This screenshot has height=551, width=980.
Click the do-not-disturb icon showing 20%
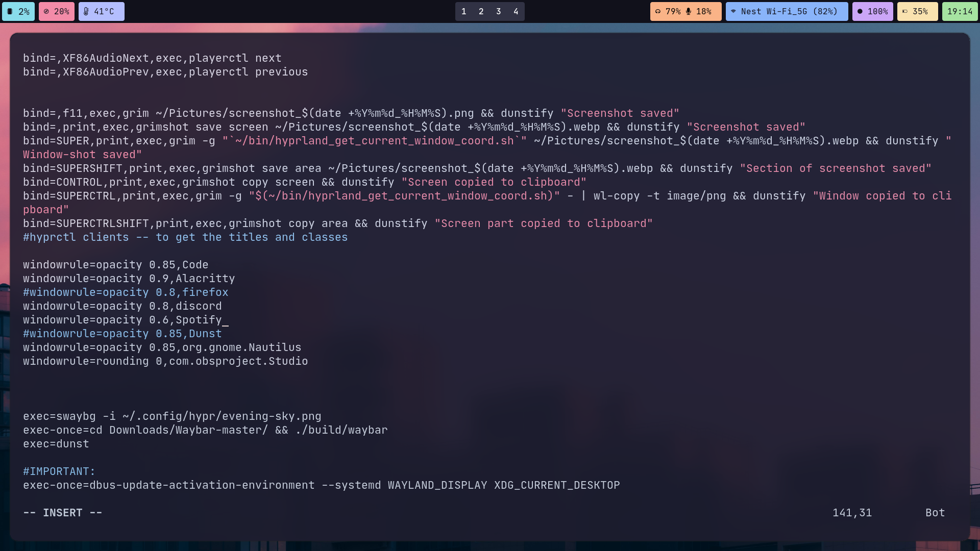[x=47, y=11]
